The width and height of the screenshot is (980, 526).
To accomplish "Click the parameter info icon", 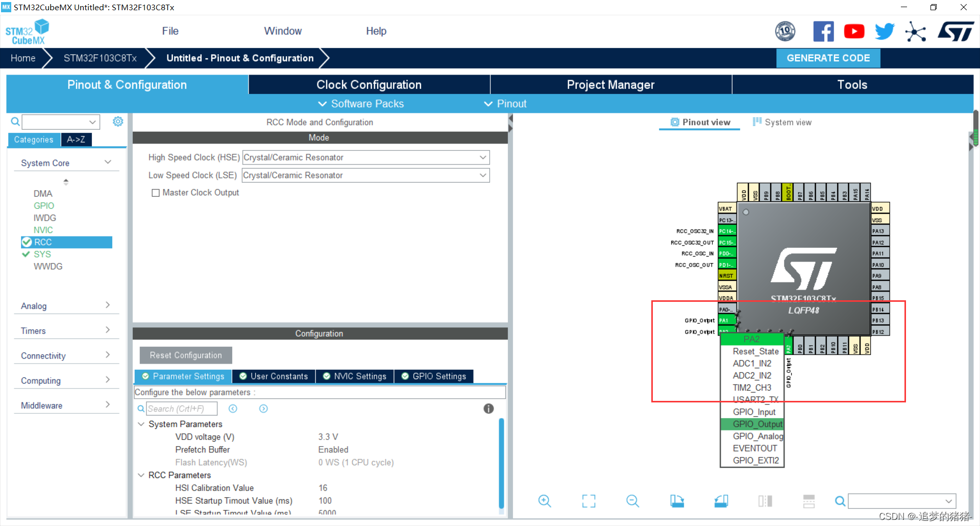I will (488, 409).
